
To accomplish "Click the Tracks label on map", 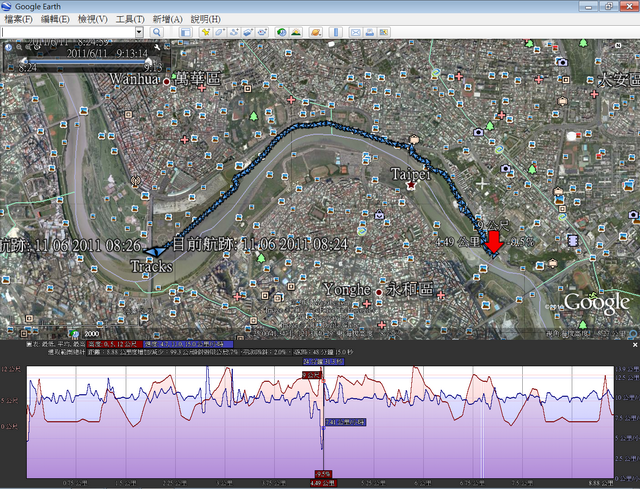I will coord(151,266).
